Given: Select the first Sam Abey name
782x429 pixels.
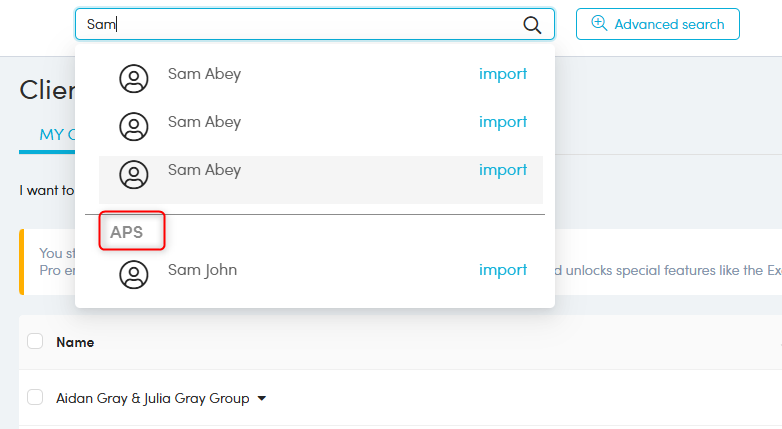Looking at the screenshot, I should pyautogui.click(x=204, y=74).
